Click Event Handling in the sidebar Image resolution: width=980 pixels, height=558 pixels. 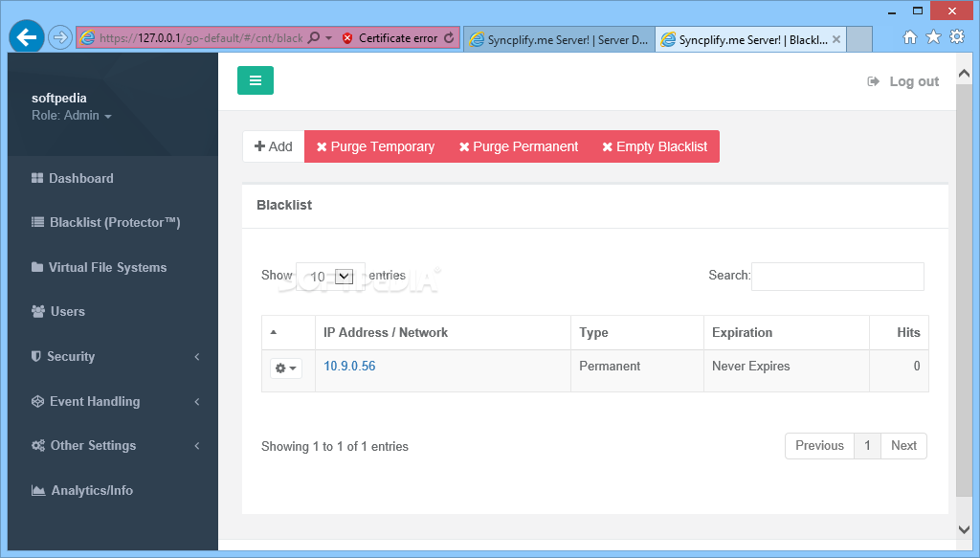(85, 401)
